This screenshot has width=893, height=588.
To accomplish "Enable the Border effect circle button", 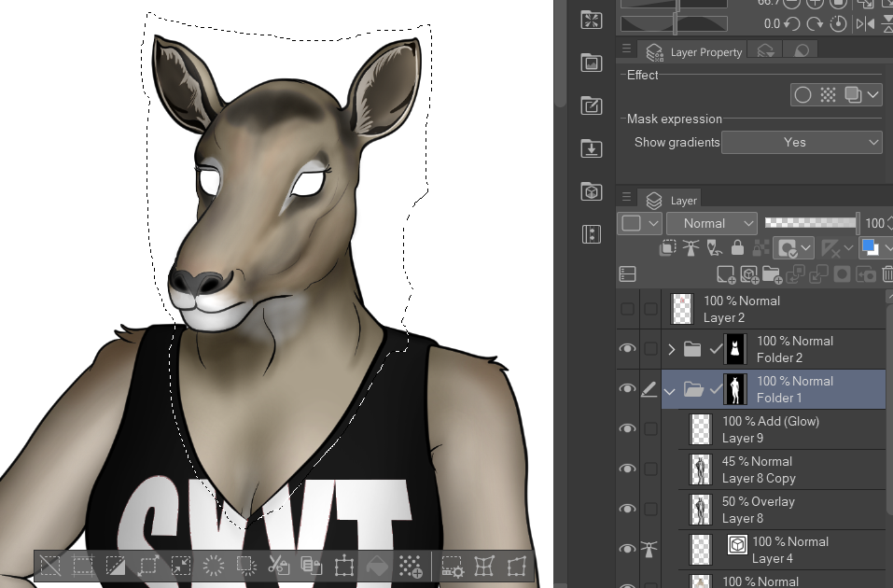I will point(802,94).
